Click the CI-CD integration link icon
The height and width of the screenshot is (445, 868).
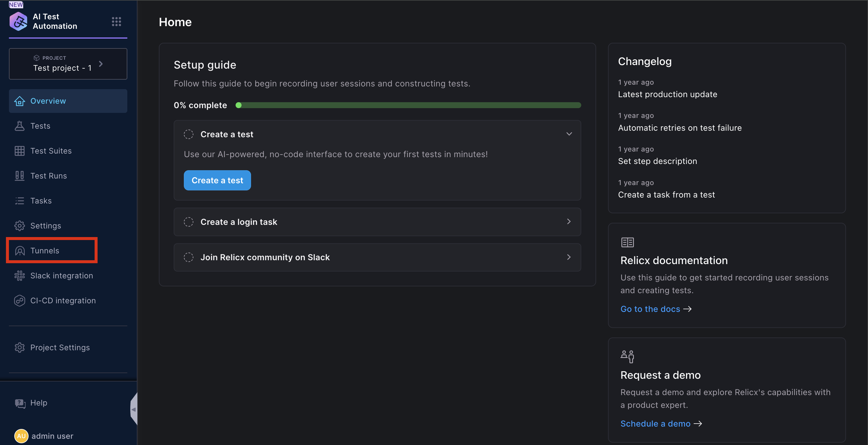click(20, 301)
